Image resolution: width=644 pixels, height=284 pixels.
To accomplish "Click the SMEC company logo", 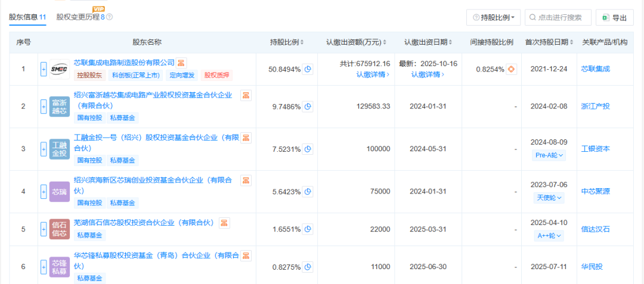I will (60, 69).
